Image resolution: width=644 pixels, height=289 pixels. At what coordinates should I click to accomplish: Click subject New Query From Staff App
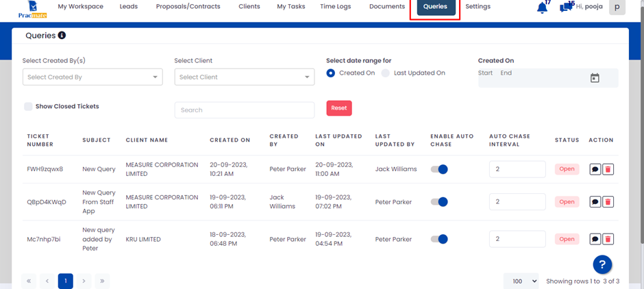(x=99, y=201)
